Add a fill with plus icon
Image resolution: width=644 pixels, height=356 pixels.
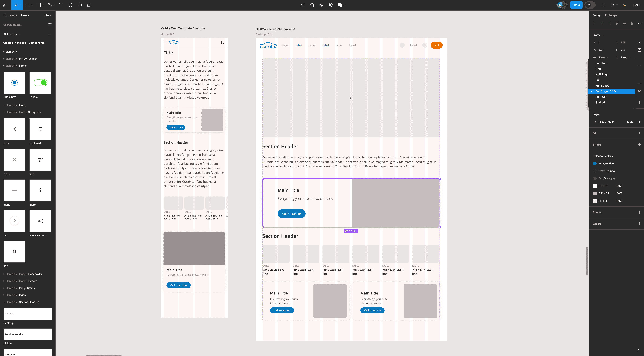639,133
